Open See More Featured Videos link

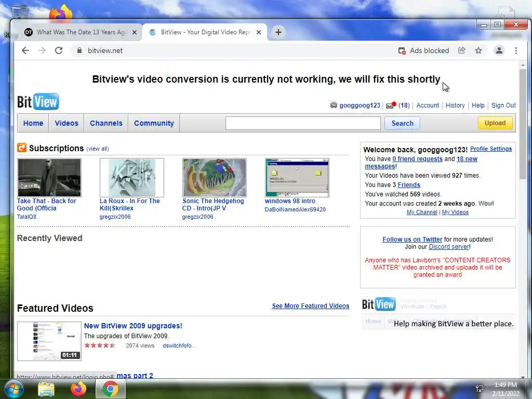tap(311, 305)
